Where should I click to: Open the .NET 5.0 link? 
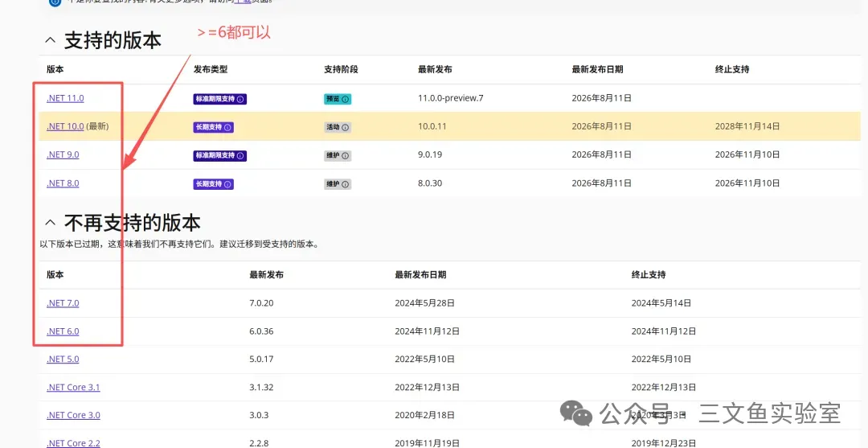pyautogui.click(x=63, y=359)
